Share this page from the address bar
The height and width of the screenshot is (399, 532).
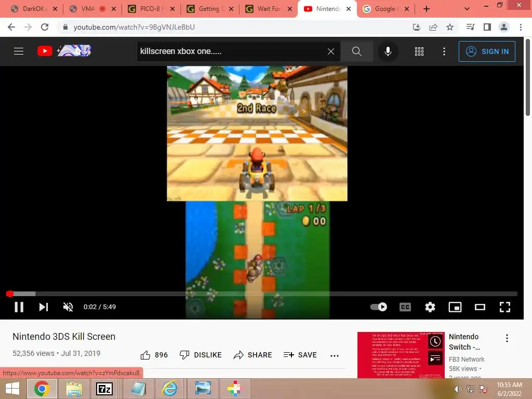433,27
